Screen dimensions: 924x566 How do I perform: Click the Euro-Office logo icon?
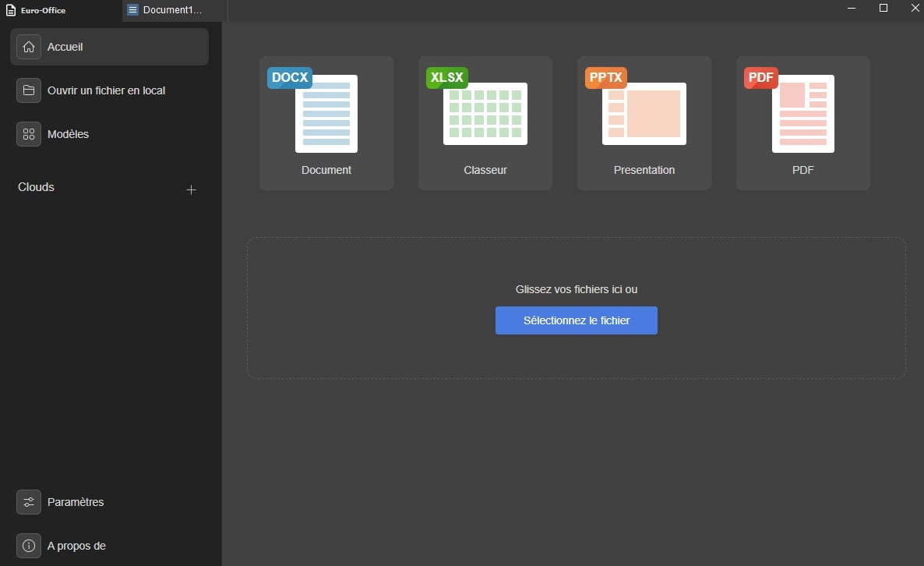[x=11, y=10]
